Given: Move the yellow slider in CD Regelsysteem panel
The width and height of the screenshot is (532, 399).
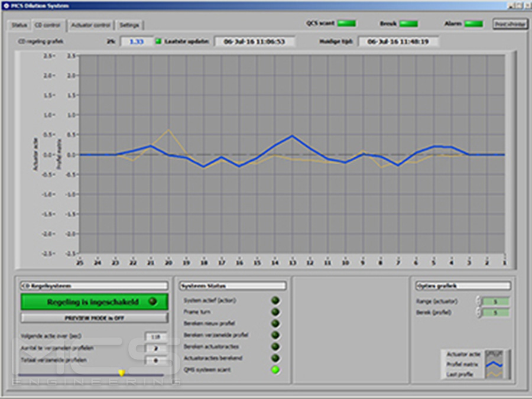Looking at the screenshot, I should click(x=121, y=372).
